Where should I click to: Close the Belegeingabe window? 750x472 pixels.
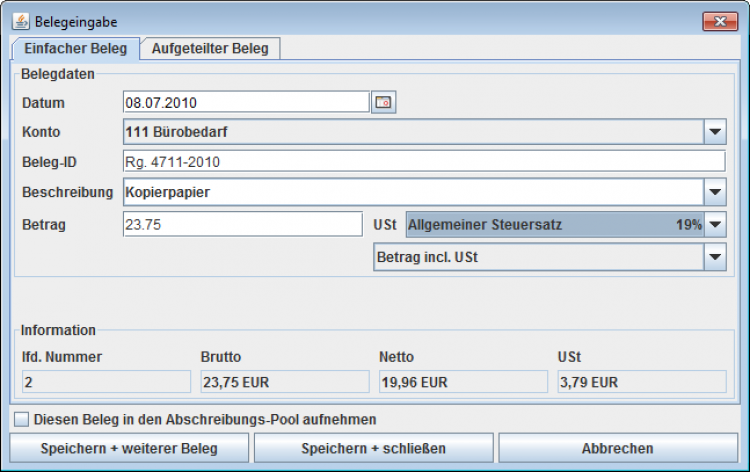pyautogui.click(x=719, y=21)
